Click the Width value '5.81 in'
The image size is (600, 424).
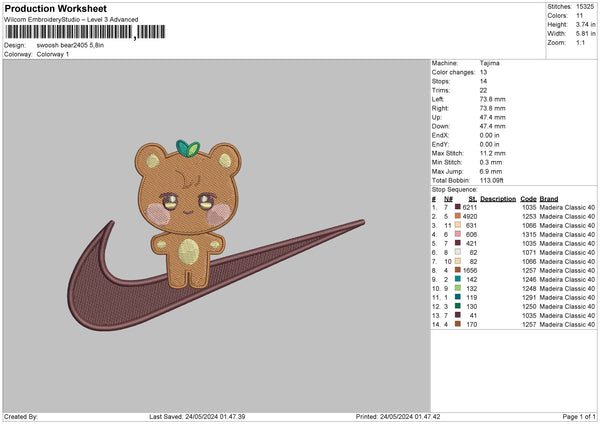pos(585,34)
